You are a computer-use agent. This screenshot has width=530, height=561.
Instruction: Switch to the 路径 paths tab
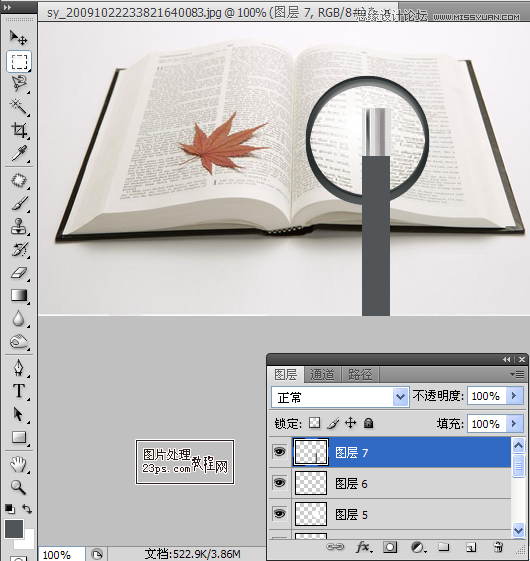[360, 375]
